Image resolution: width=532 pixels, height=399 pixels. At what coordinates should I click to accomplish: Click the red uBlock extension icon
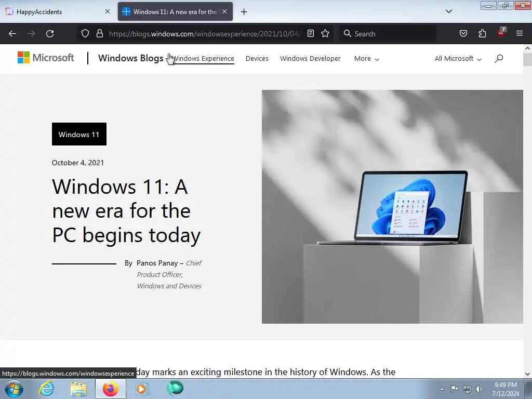coord(501,33)
